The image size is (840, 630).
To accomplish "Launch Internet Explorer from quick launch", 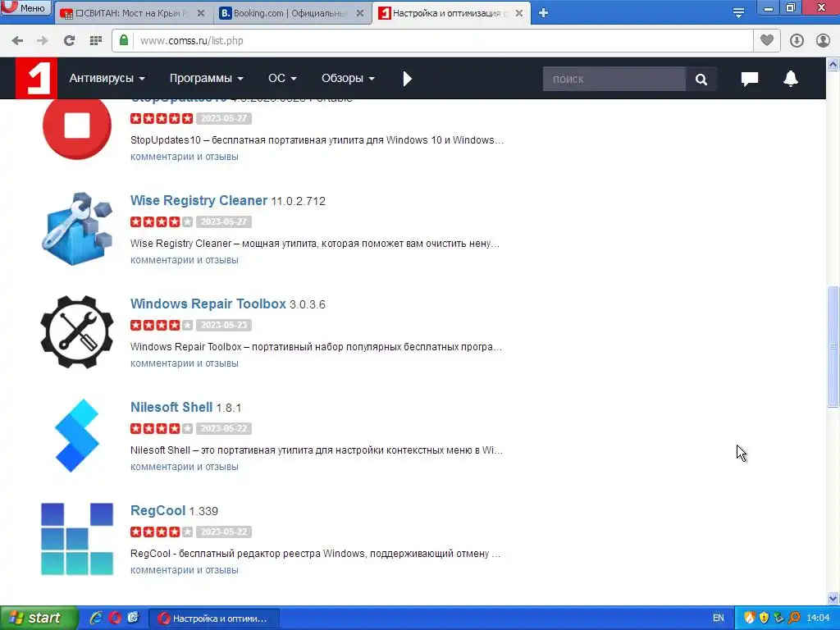I will [x=97, y=618].
